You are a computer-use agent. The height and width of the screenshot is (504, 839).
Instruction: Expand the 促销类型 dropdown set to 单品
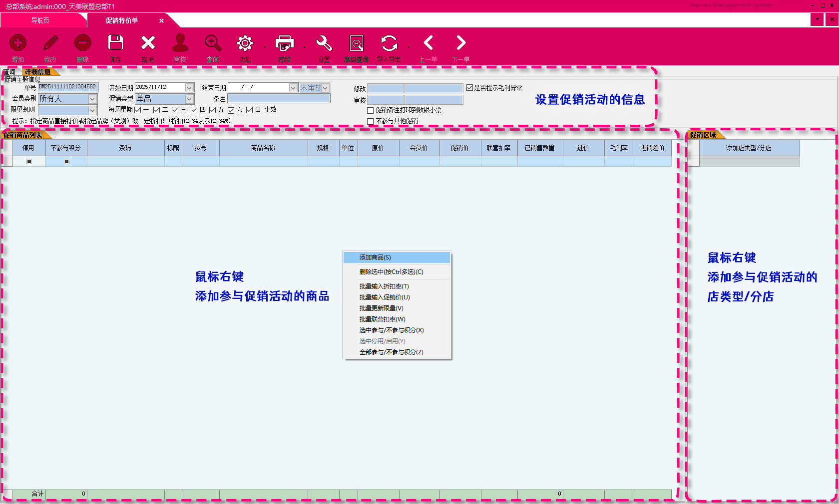tap(189, 98)
